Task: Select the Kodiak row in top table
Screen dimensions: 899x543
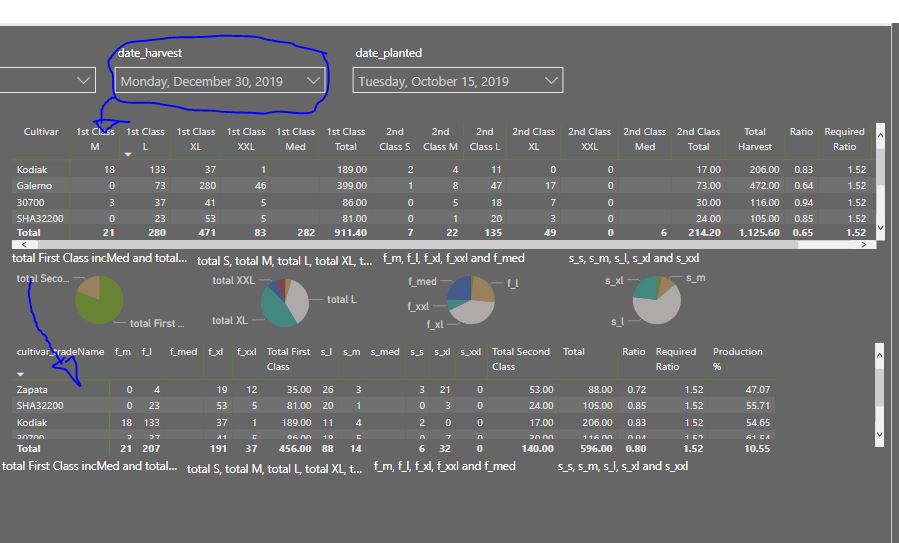Action: (444, 170)
